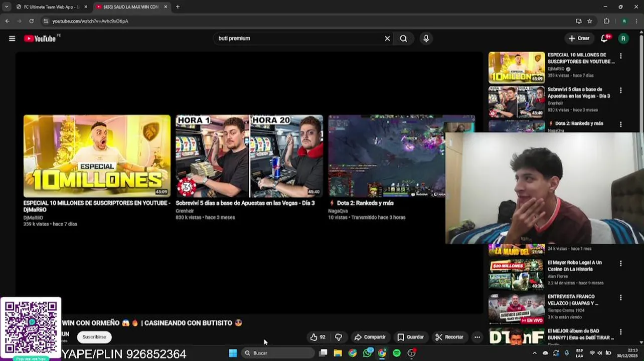Screen dimensions: 644x361
Task: Reload the page
Action: click(x=31, y=21)
